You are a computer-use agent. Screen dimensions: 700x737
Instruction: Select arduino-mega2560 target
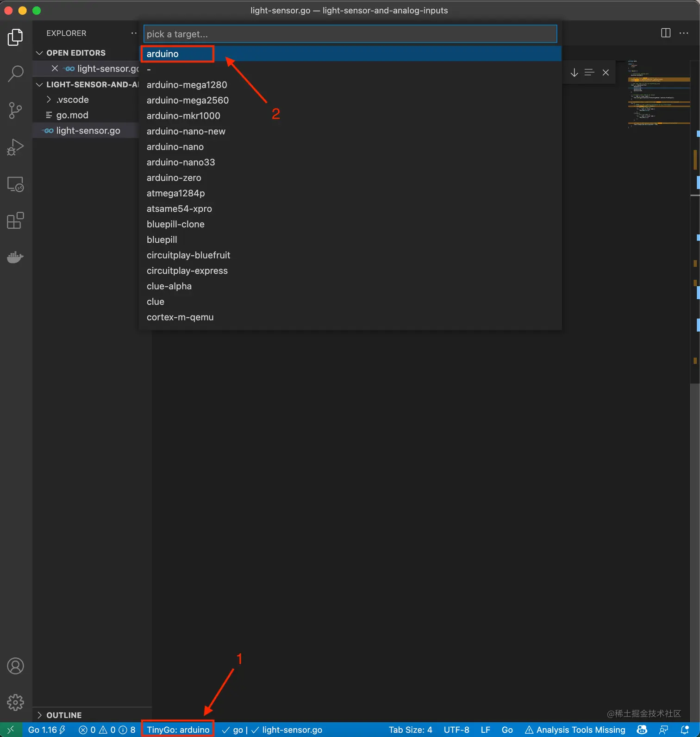coord(350,100)
